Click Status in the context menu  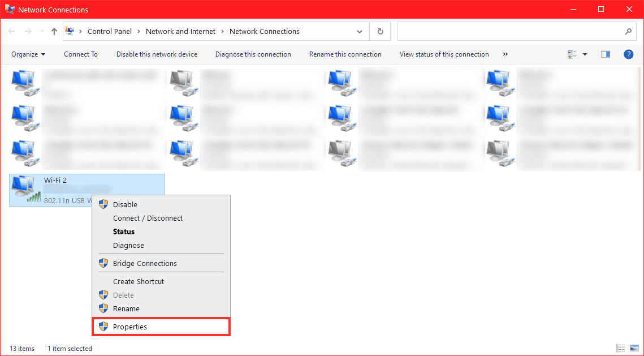124,231
